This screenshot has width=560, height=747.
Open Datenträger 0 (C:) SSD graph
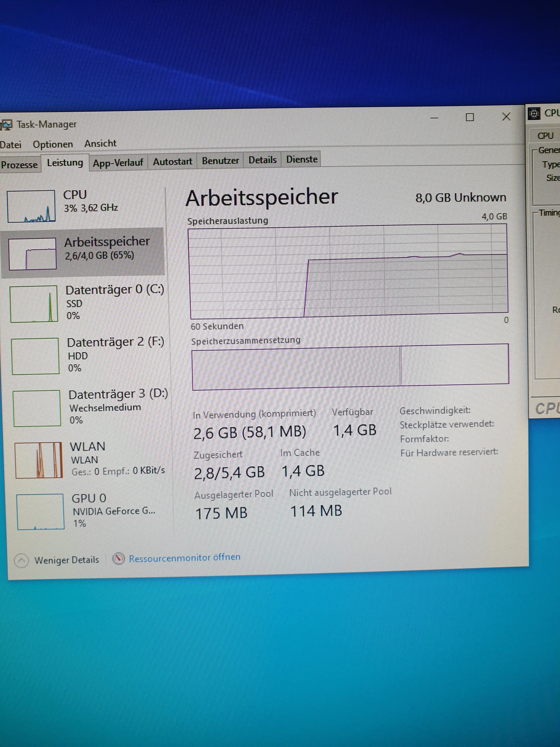coord(34,304)
